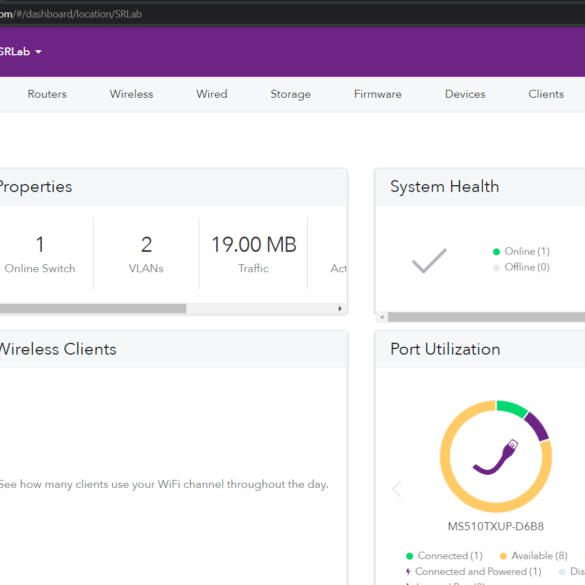Toggle the Offline (0) legend entry
This screenshot has width=585, height=585.
[521, 267]
